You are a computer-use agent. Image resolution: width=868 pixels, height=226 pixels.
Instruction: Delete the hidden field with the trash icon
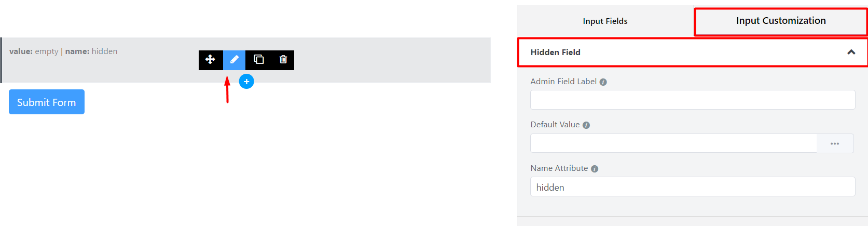283,60
